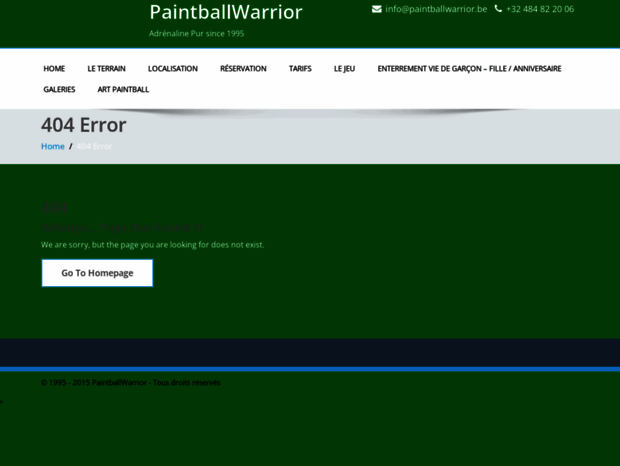Click the envelope email icon

tap(376, 9)
